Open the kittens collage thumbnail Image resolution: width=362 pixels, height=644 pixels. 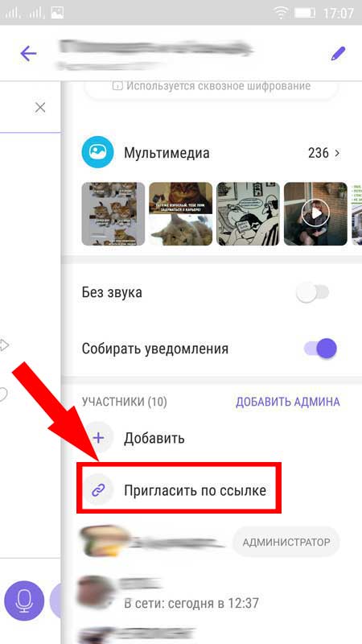tap(113, 213)
